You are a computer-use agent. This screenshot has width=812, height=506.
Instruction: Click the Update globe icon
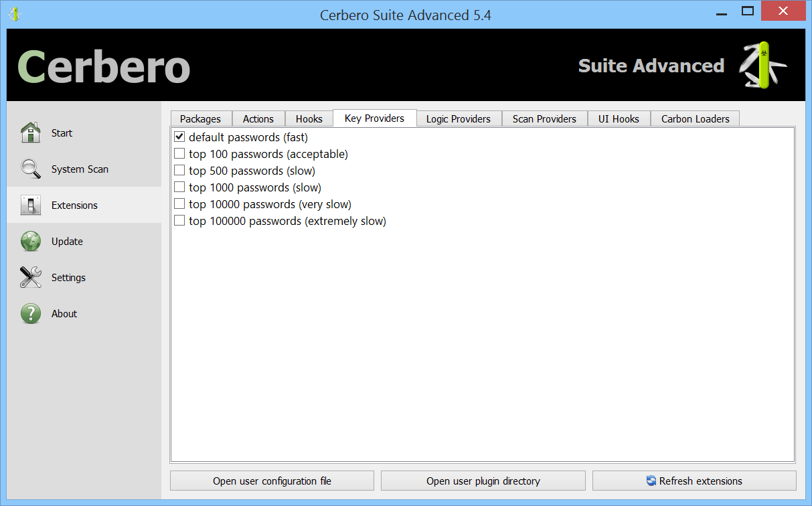[31, 241]
